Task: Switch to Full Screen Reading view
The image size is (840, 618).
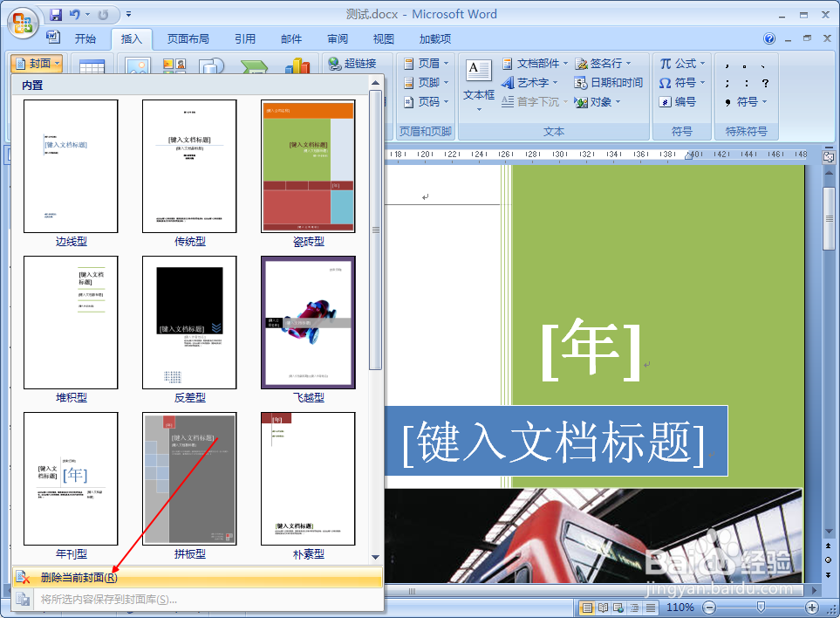Action: pyautogui.click(x=604, y=608)
